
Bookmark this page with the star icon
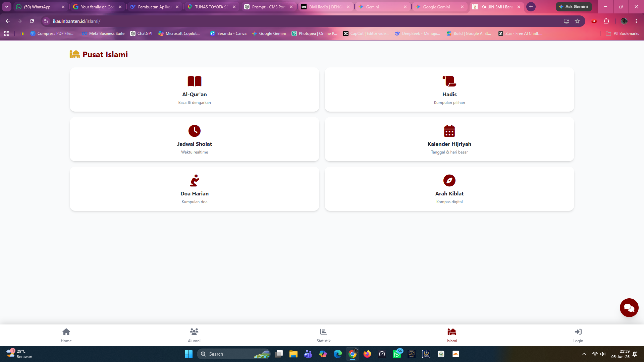point(577,21)
